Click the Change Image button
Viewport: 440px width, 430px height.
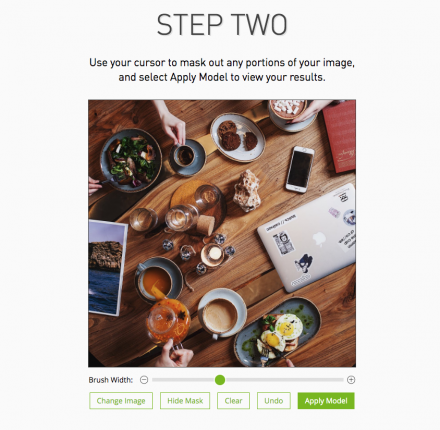121,401
